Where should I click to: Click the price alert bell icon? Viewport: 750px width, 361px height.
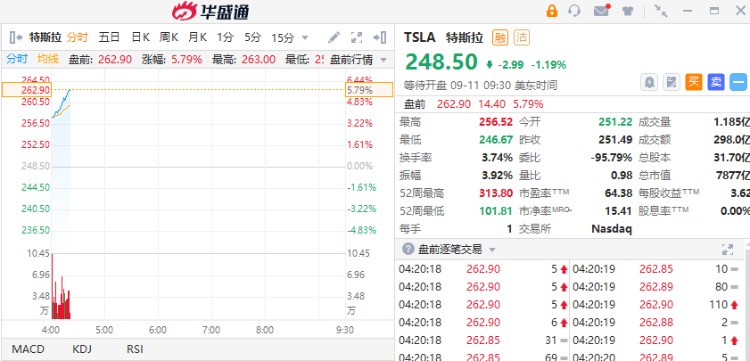(650, 82)
